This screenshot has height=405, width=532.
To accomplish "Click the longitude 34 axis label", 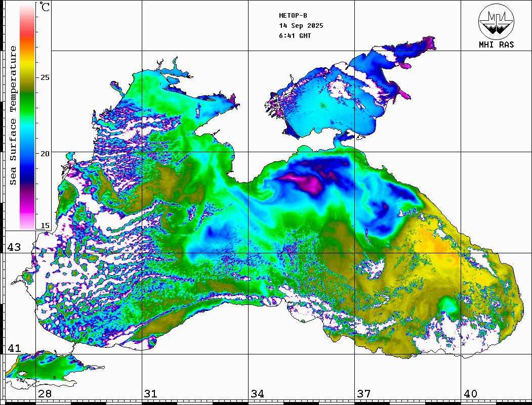I will point(257,394).
